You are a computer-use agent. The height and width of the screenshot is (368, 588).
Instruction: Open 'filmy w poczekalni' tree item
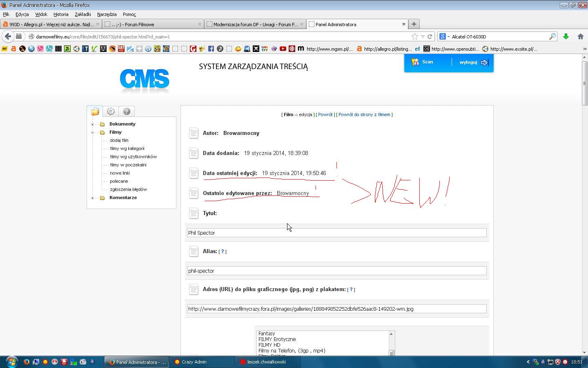(128, 165)
